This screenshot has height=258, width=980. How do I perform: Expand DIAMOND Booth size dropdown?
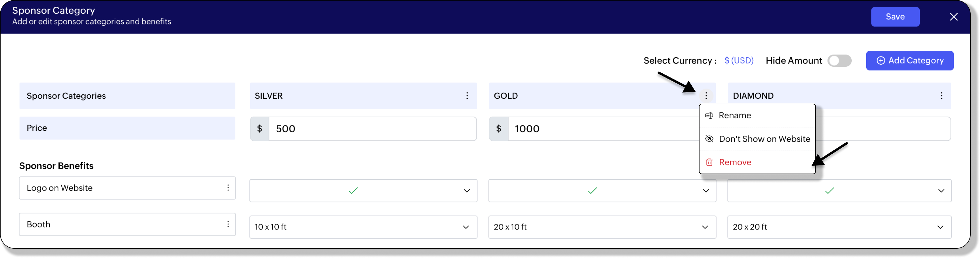coord(940,227)
